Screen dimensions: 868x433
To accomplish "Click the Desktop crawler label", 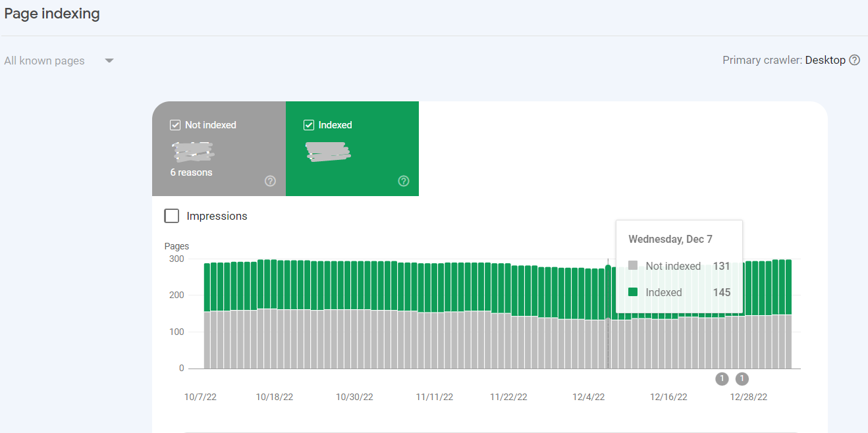I will [825, 60].
